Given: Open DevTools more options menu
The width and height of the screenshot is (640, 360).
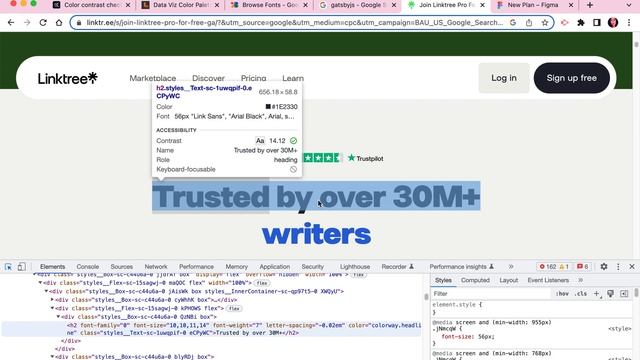Looking at the screenshot, I should point(618,267).
